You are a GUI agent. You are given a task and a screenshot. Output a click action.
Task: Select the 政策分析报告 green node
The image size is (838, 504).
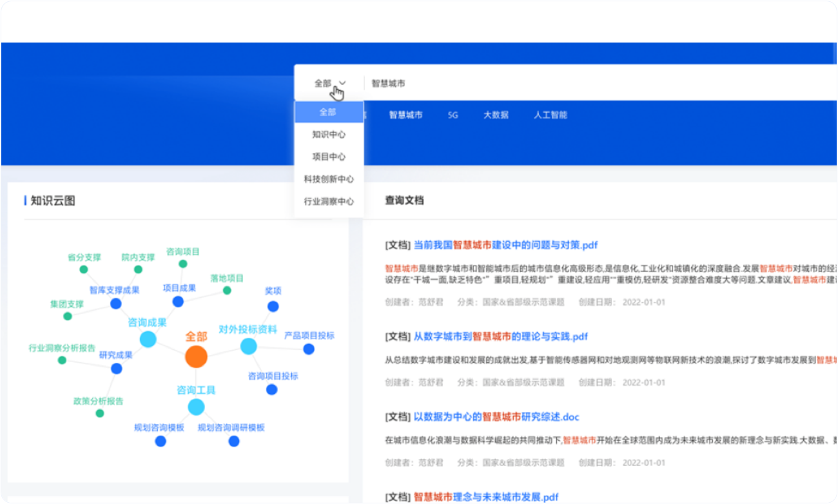coord(100,413)
